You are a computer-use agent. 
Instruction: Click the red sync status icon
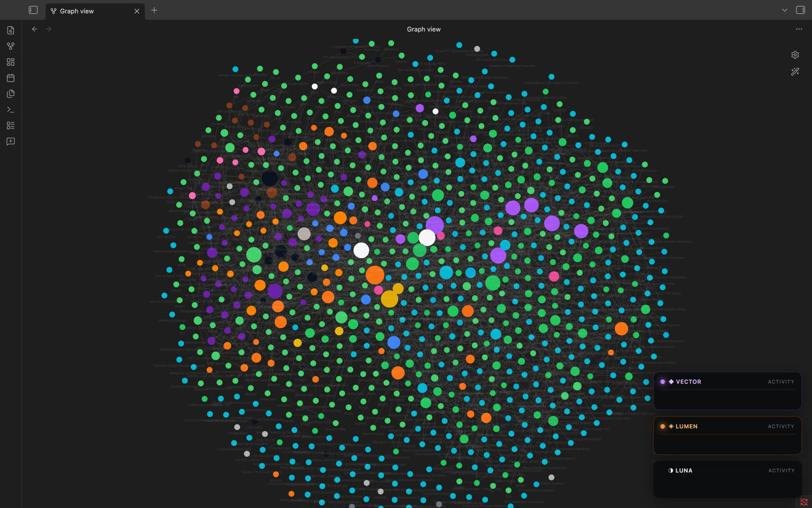[x=804, y=502]
